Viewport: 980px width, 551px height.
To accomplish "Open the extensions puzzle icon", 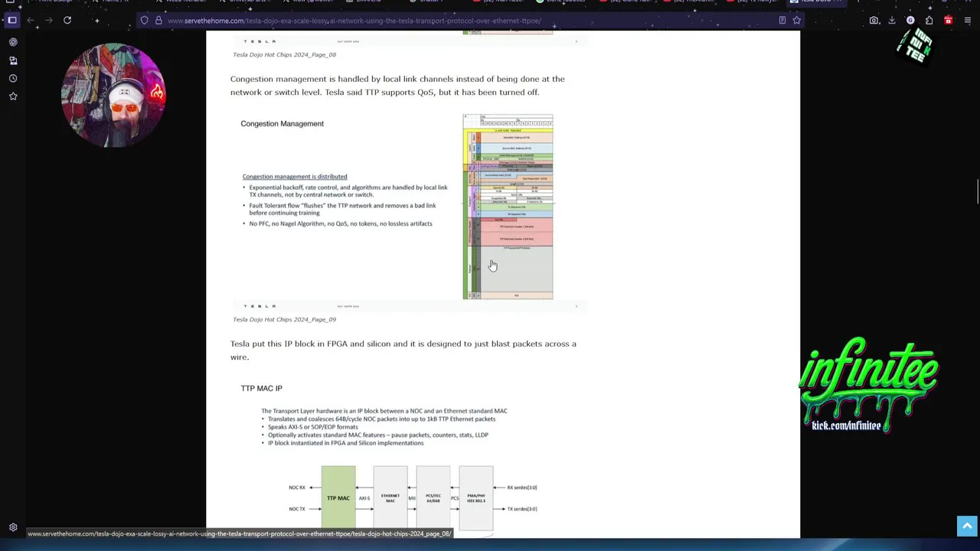I will [x=929, y=21].
